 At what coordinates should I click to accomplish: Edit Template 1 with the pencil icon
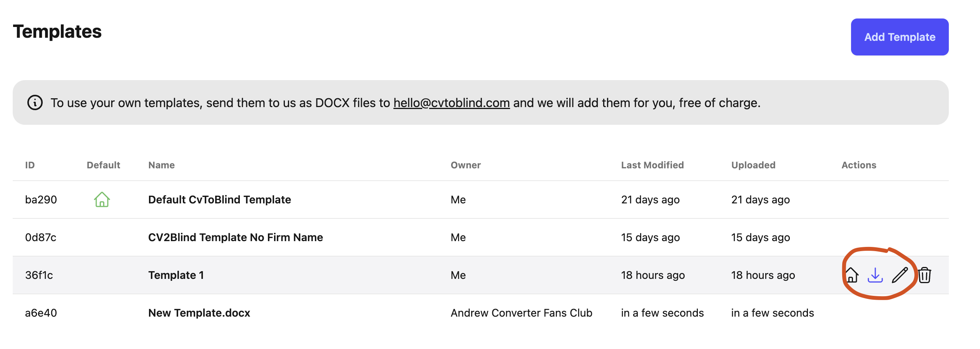[x=900, y=275]
